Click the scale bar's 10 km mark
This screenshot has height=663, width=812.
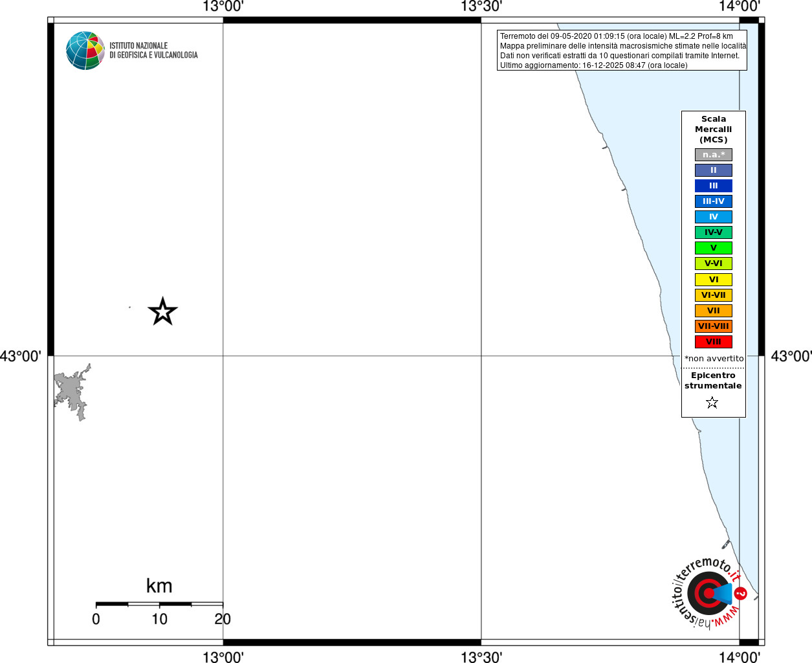pos(159,619)
